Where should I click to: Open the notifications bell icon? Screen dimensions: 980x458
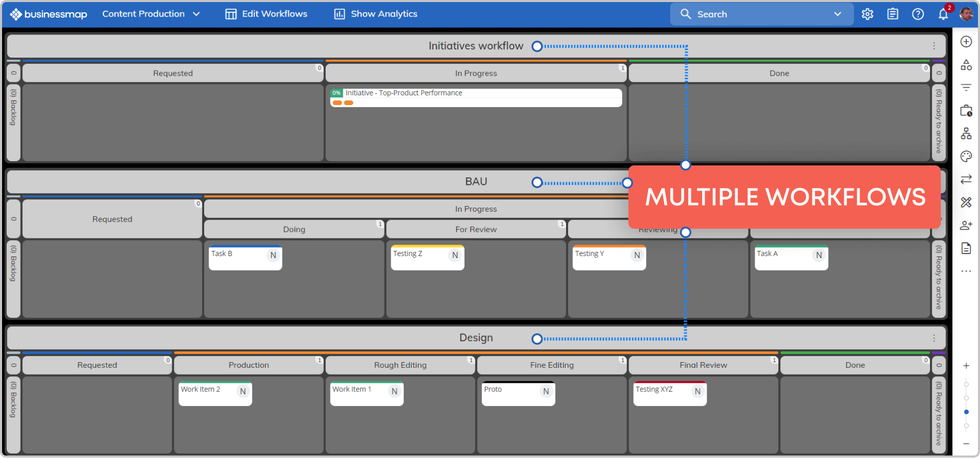pyautogui.click(x=943, y=14)
